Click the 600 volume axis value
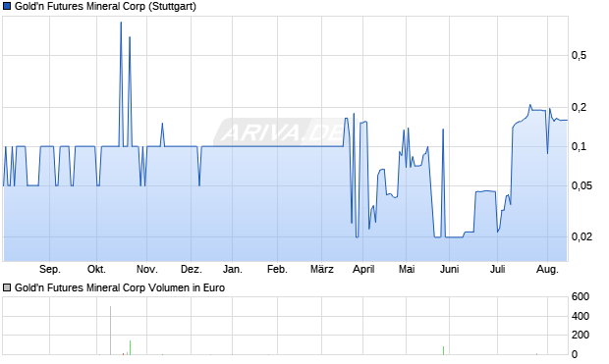The width and height of the screenshot is (609, 364). [x=581, y=297]
